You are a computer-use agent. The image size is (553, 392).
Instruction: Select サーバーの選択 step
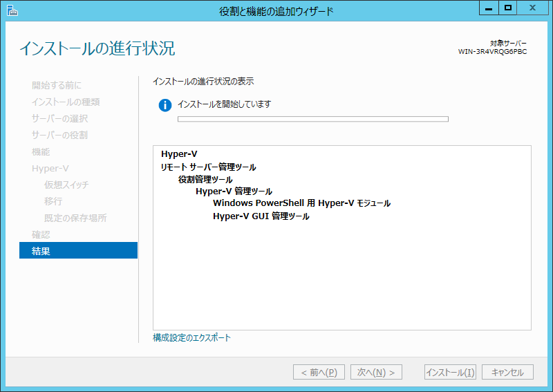click(59, 118)
